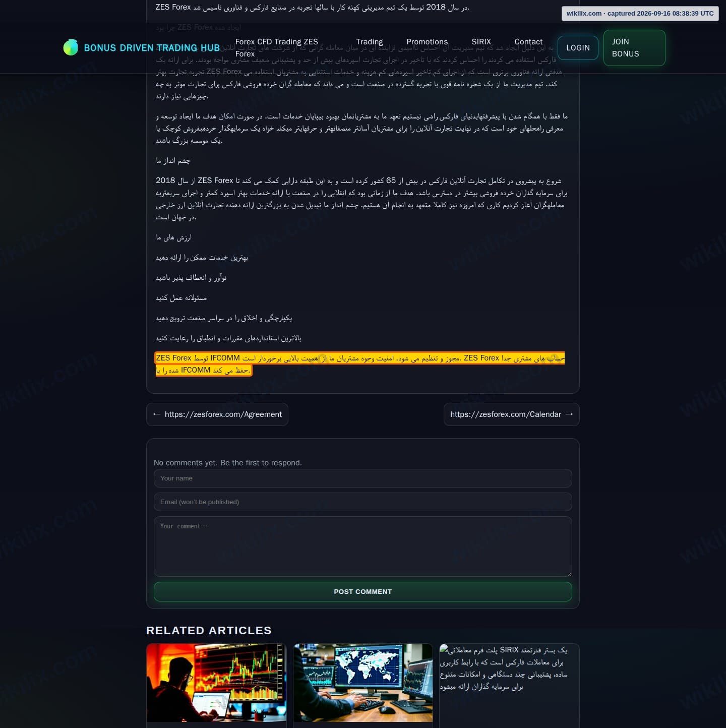Select the SIRIX menu item
Image resolution: width=726 pixels, height=728 pixels.
481,42
